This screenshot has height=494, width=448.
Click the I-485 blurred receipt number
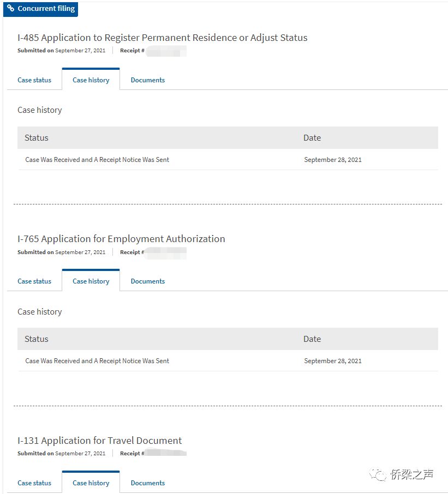coord(166,51)
